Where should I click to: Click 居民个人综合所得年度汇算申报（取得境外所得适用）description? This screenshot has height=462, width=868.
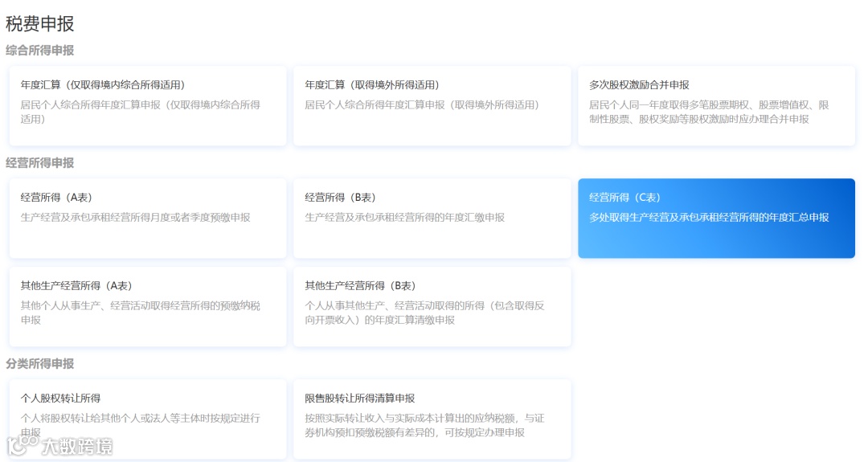tap(422, 104)
